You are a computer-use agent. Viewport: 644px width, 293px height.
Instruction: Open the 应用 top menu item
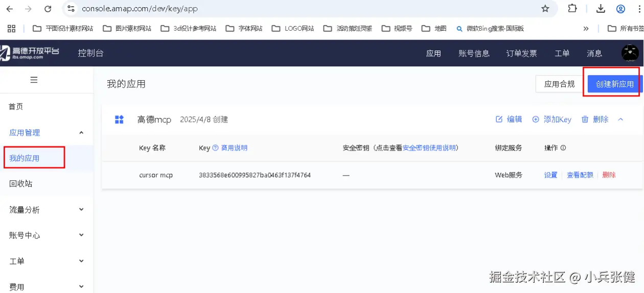point(433,53)
